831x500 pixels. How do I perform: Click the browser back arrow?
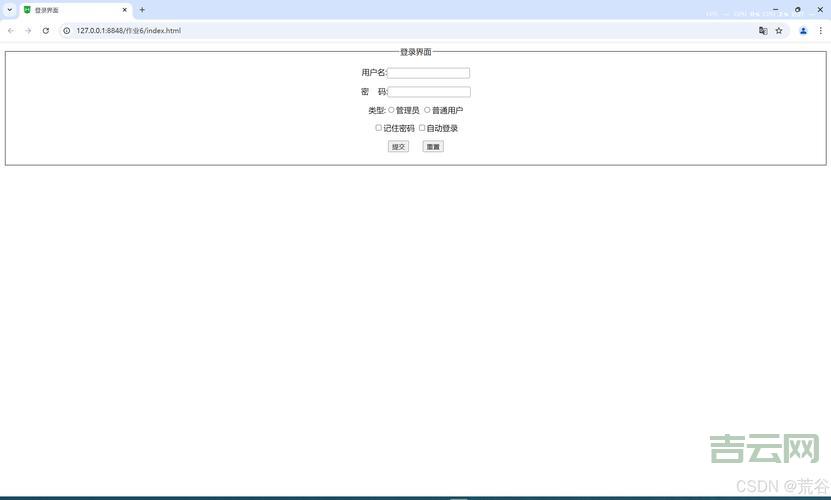tap(10, 31)
